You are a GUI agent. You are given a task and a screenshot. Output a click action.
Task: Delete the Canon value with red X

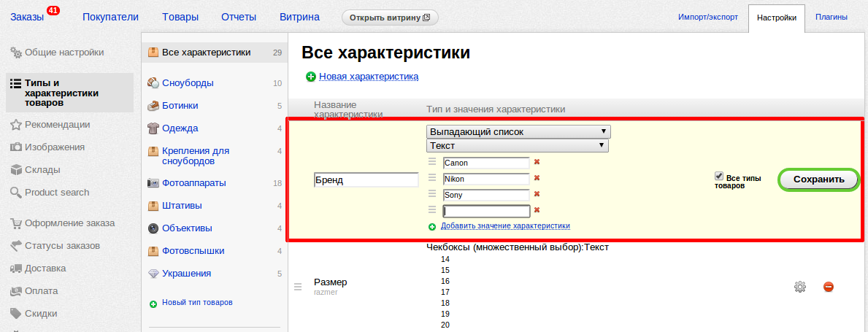pyautogui.click(x=537, y=162)
